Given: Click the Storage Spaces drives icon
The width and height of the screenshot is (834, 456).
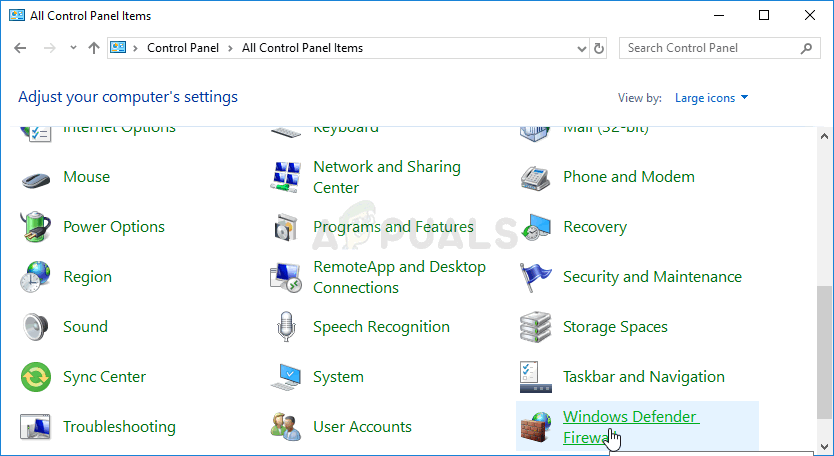Looking at the screenshot, I should coord(536,327).
